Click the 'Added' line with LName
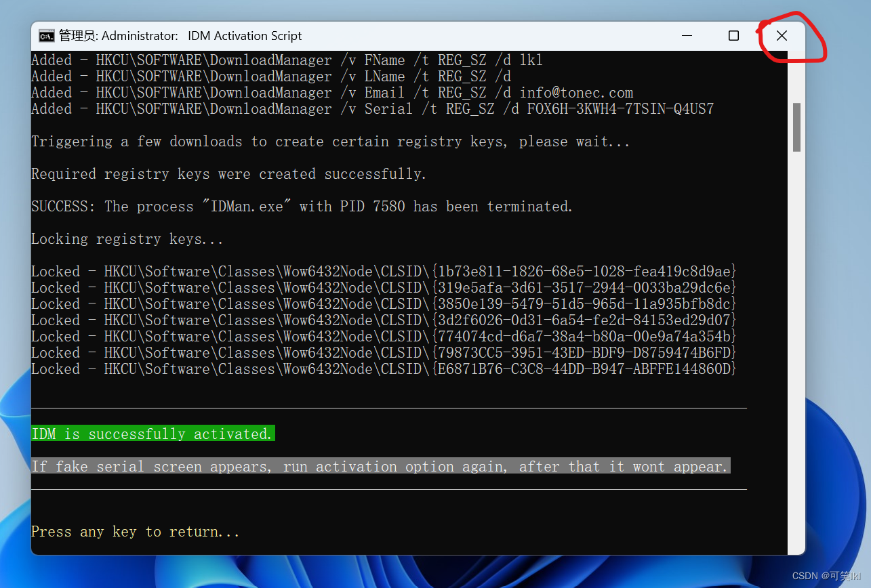The height and width of the screenshot is (588, 871). pos(271,77)
